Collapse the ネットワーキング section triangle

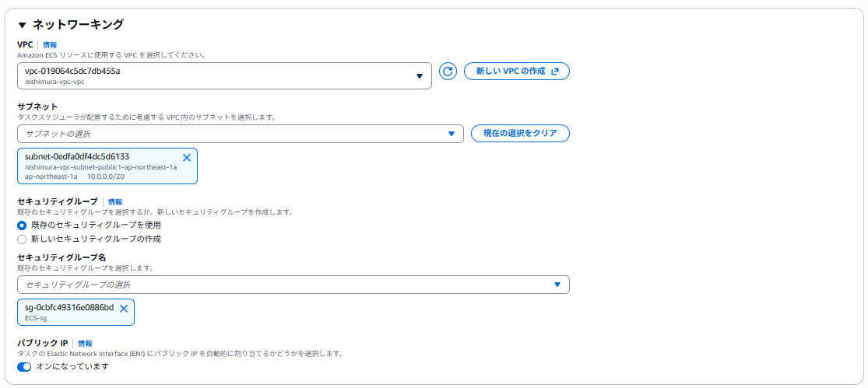point(23,25)
